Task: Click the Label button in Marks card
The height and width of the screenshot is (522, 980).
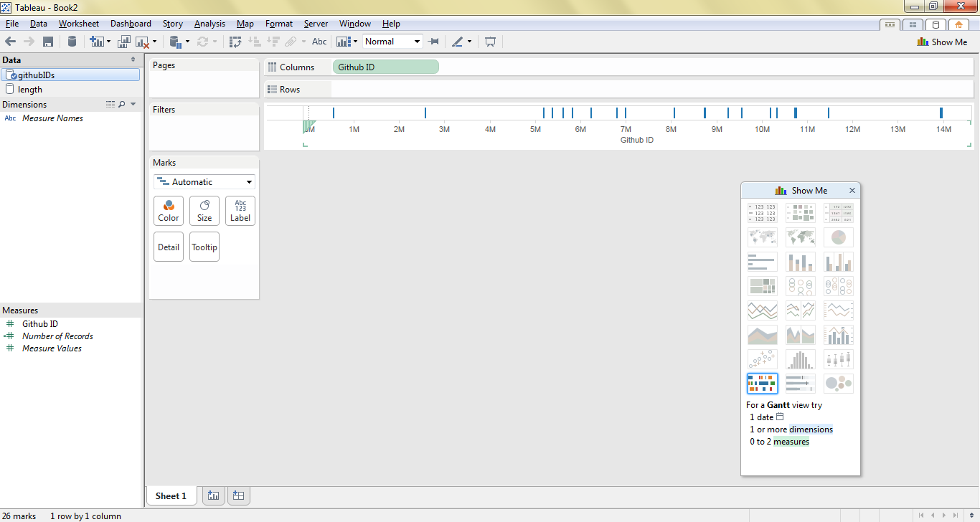Action: point(240,211)
